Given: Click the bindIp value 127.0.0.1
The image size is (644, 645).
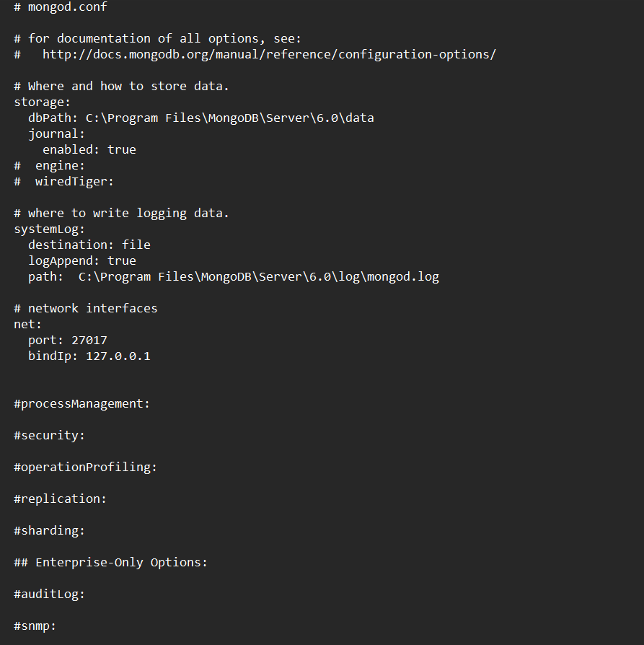Looking at the screenshot, I should point(118,356).
